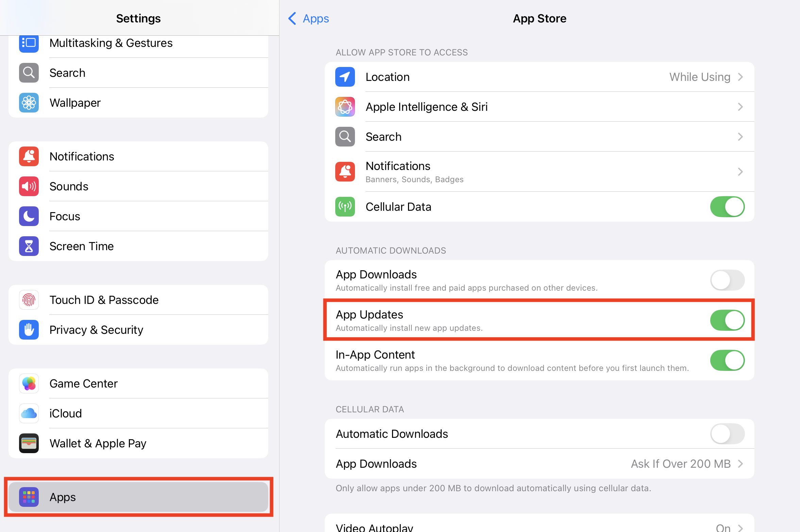Expand App Downloads cellular data options
The image size is (800, 532).
pyautogui.click(x=741, y=463)
